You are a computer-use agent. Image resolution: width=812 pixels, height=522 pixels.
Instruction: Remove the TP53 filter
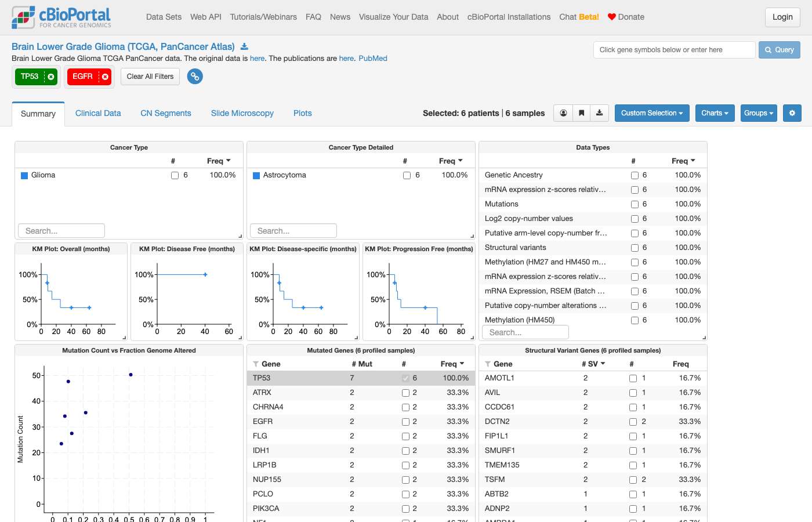tap(51, 77)
